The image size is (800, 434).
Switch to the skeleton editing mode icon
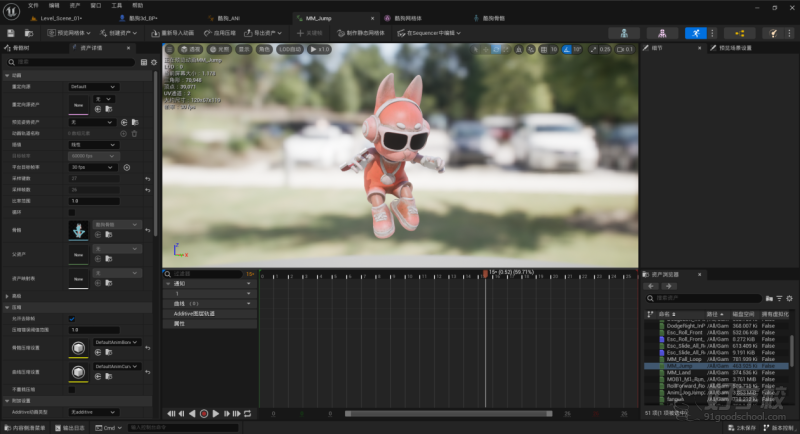point(624,33)
